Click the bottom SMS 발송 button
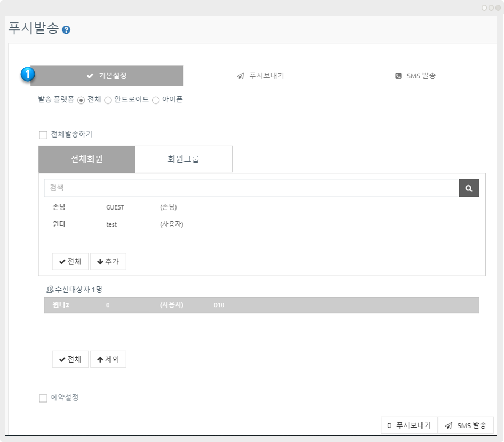The image size is (504, 442). point(466,425)
